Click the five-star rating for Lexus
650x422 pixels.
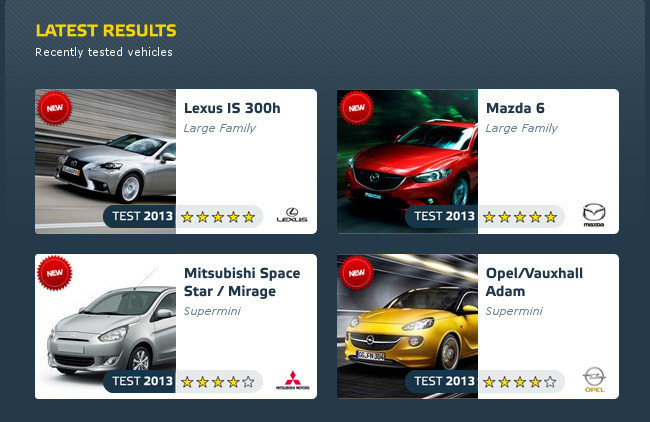point(218,217)
